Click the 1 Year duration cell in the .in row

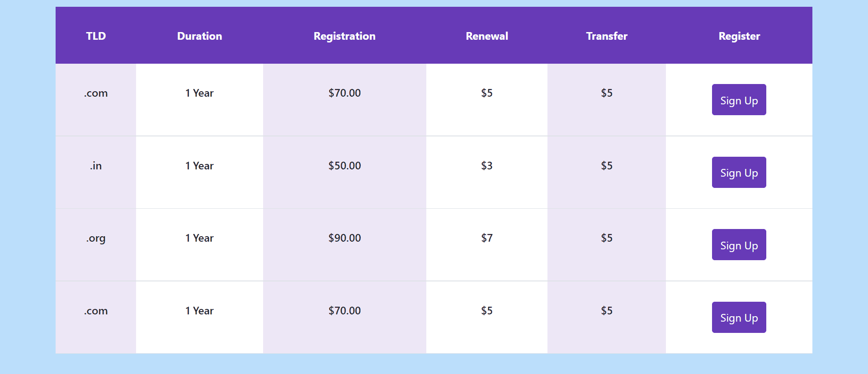click(199, 166)
